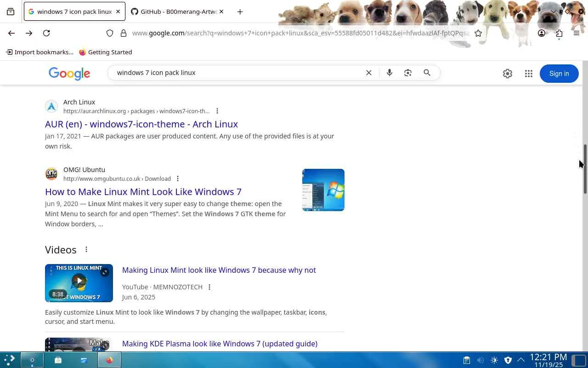Switch to 'windows 7 icon pack linux' tab

[74, 11]
